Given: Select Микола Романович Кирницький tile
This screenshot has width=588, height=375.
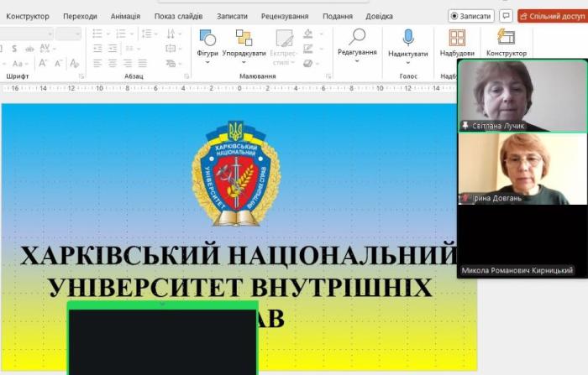Looking at the screenshot, I should 522,242.
